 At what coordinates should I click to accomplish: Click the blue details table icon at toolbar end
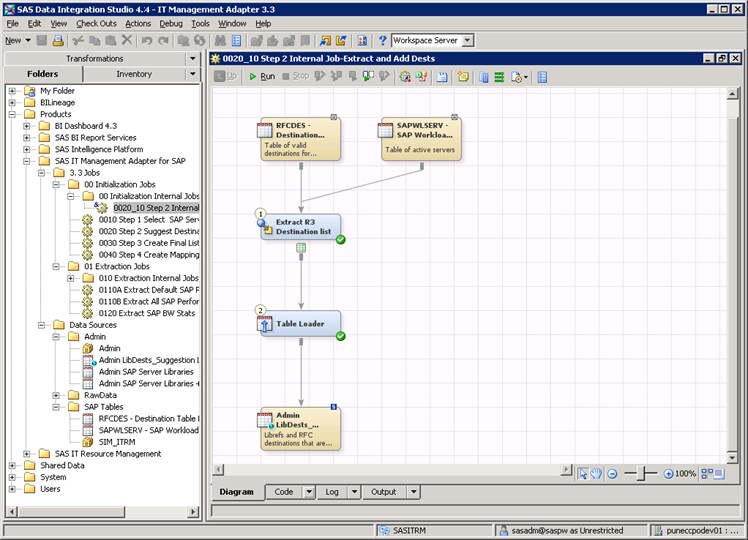[542, 77]
